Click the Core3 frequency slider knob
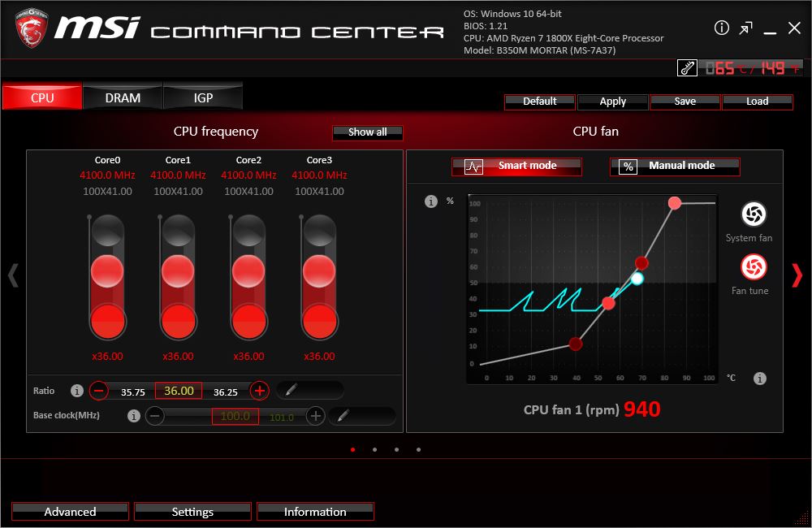Image resolution: width=812 pixels, height=528 pixels. coord(319,270)
